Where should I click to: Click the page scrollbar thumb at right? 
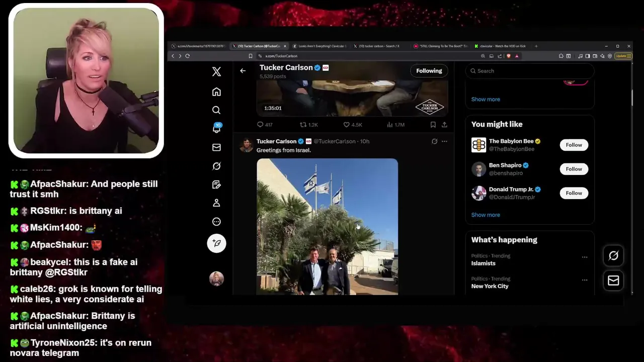coord(632,98)
